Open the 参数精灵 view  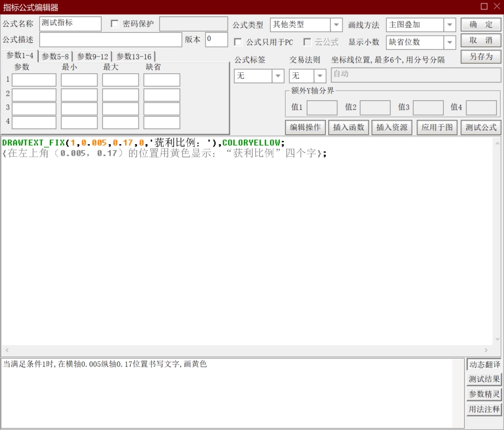[484, 394]
